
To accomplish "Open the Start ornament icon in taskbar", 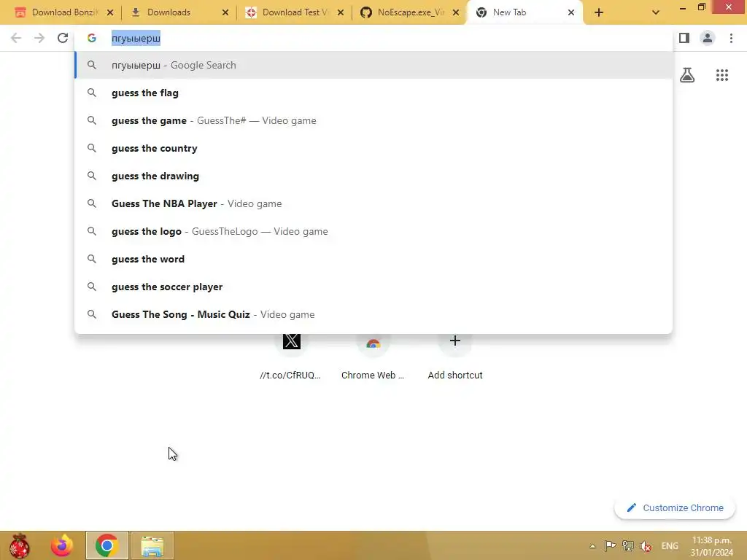I will (20, 545).
